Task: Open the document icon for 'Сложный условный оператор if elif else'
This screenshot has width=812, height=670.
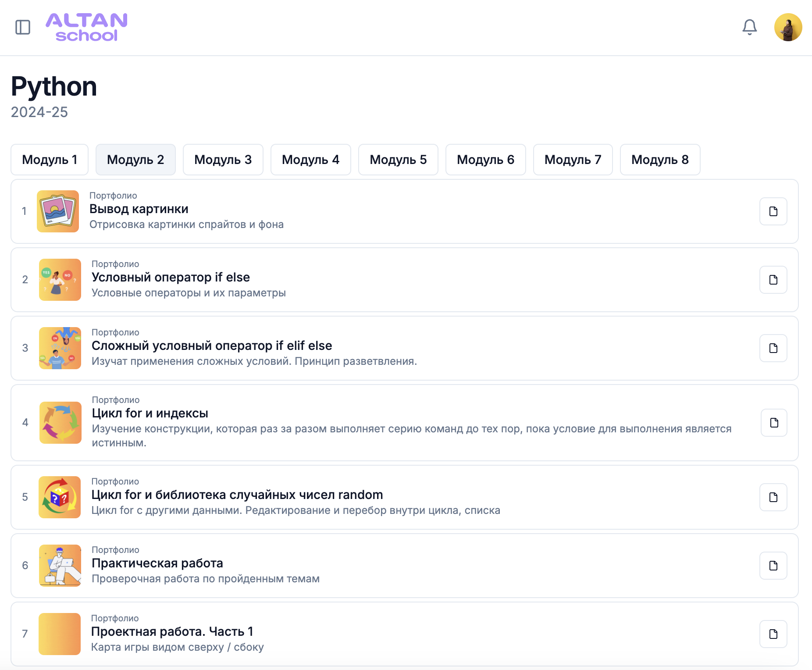Action: 773,348
